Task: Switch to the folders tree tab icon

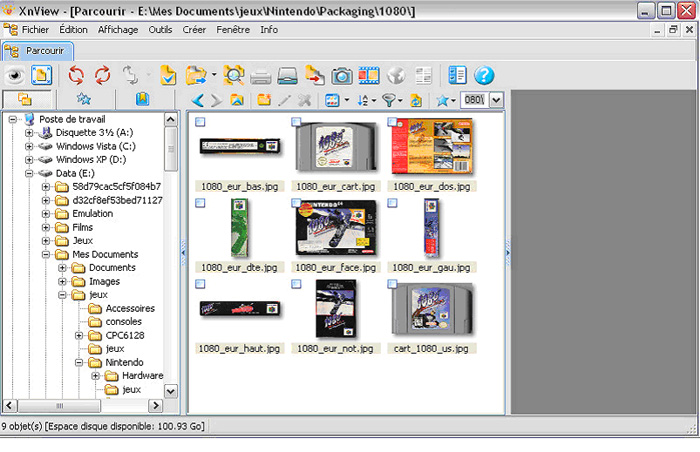Action: coord(25,99)
